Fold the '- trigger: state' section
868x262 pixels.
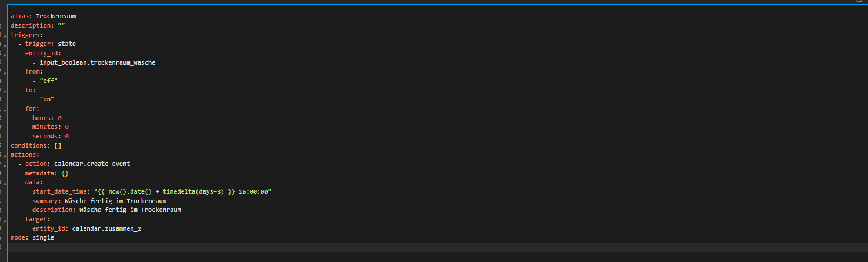(5, 44)
